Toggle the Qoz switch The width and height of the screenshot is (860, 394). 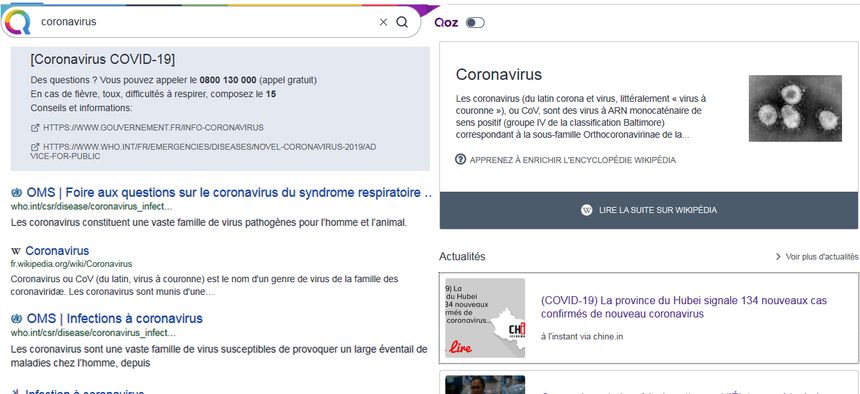click(x=475, y=22)
